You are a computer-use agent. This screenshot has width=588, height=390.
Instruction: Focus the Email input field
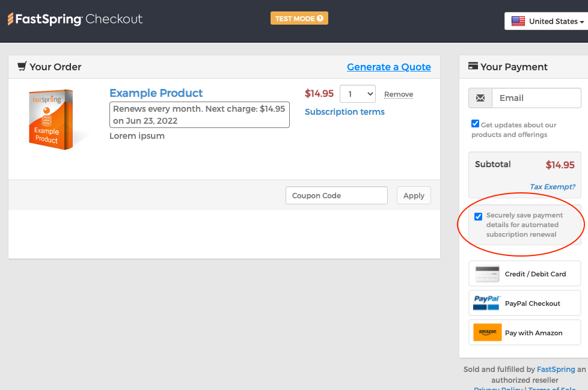click(x=536, y=98)
